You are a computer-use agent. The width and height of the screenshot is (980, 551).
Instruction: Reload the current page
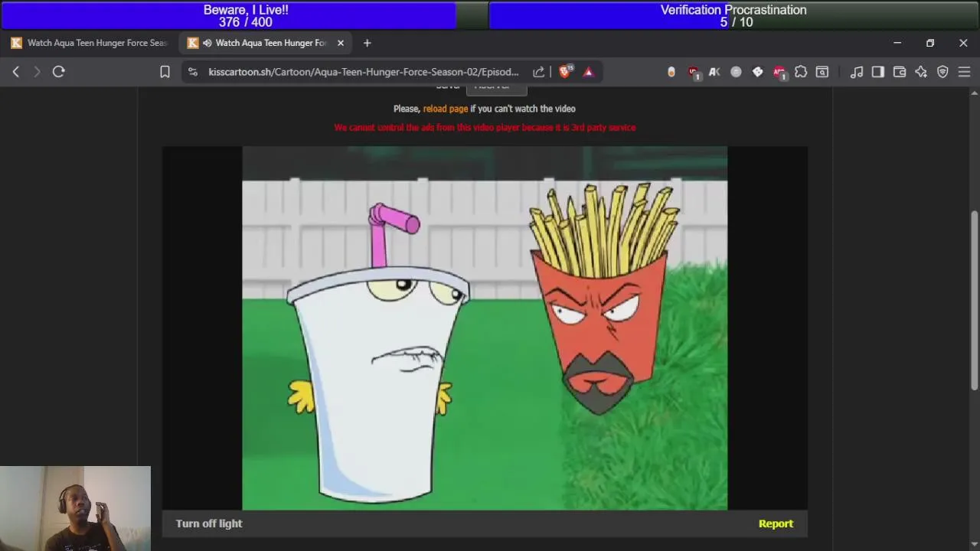[58, 72]
